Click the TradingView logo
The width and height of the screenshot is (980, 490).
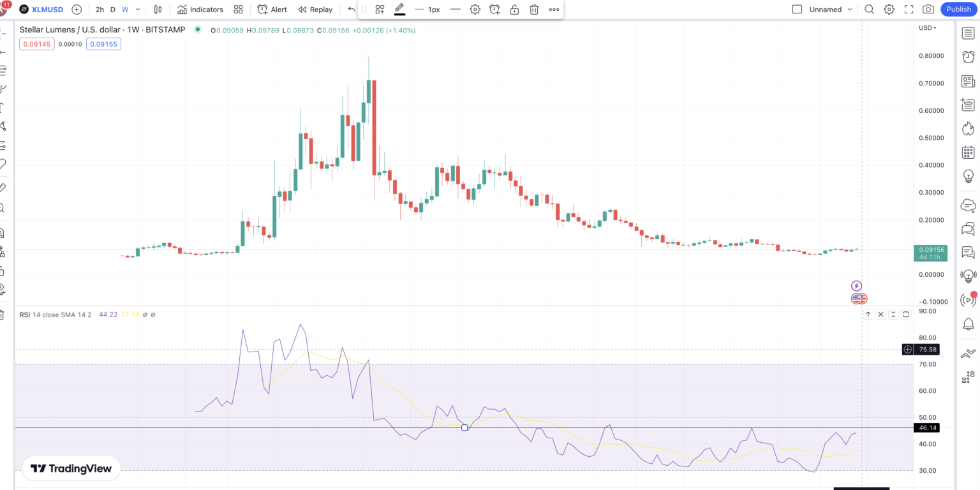coord(71,469)
